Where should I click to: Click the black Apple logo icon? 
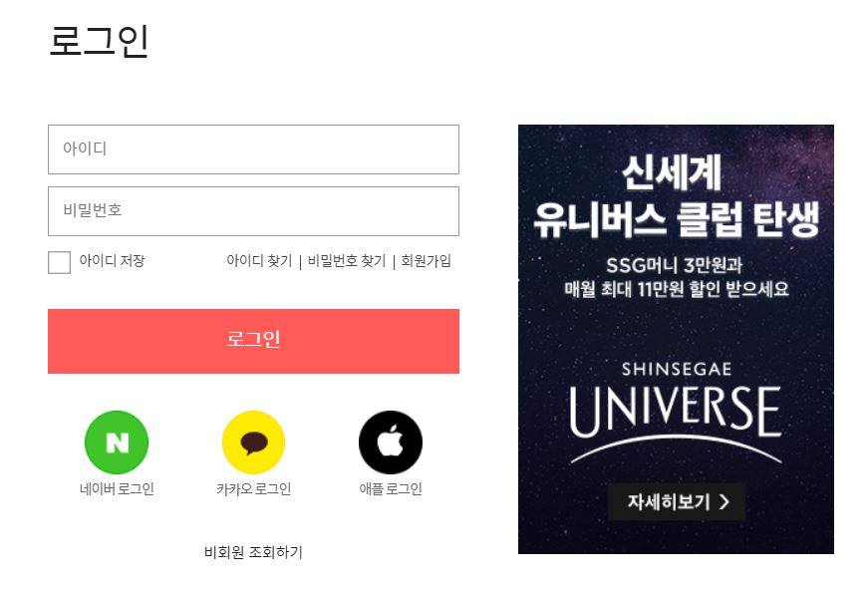tap(391, 442)
